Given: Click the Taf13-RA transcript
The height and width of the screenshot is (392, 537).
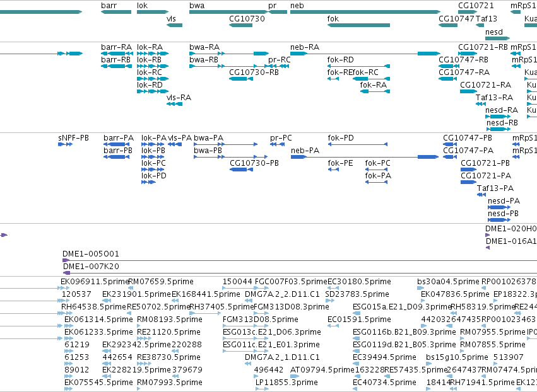Looking at the screenshot, I should pyautogui.click(x=481, y=103).
